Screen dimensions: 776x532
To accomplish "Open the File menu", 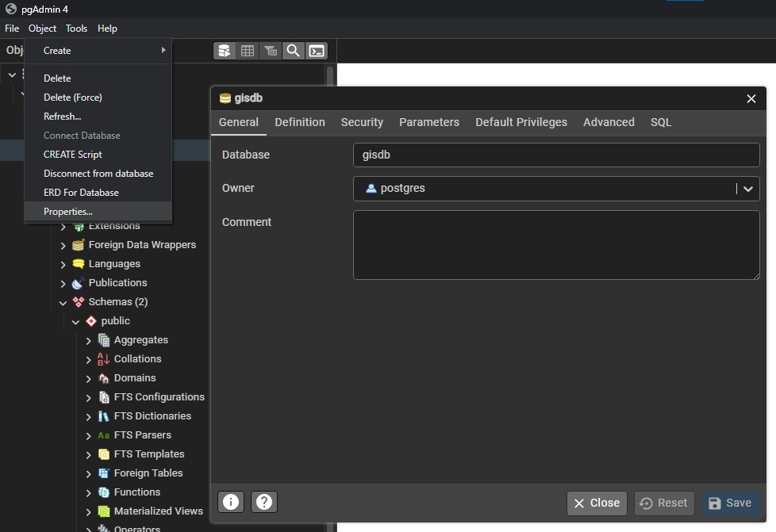I will pyautogui.click(x=12, y=29).
